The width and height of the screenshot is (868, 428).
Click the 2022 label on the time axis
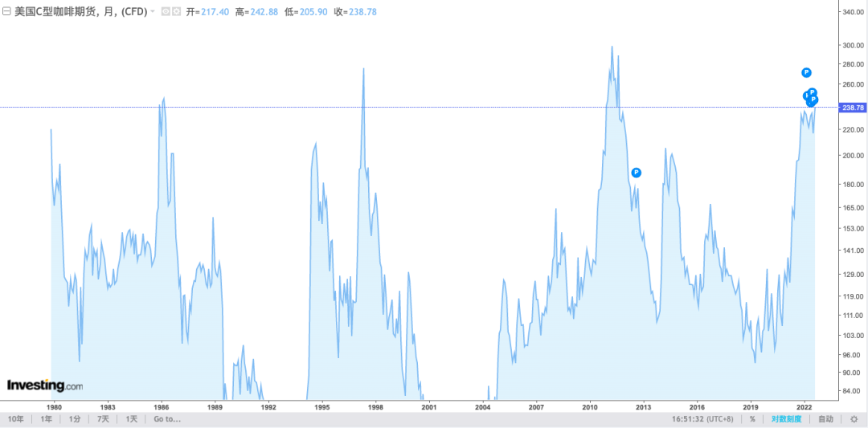805,406
